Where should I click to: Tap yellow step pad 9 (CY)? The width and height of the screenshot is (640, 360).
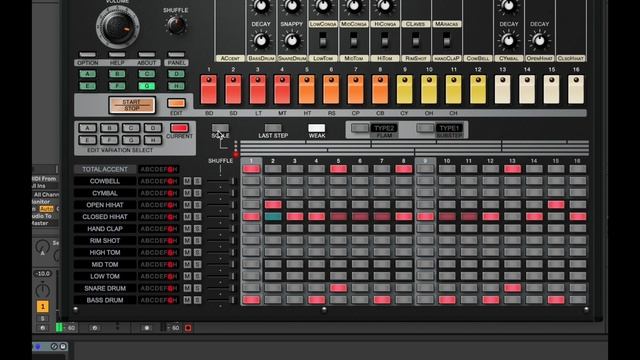tap(404, 89)
